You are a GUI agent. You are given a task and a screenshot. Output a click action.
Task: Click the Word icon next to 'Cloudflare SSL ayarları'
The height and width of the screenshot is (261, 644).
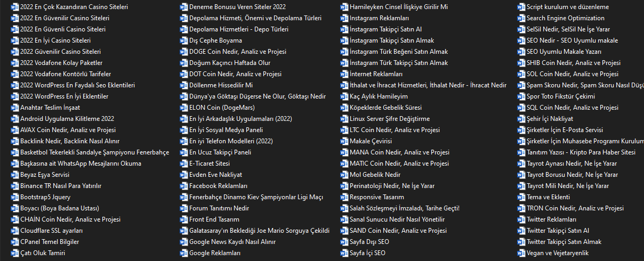click(14, 231)
